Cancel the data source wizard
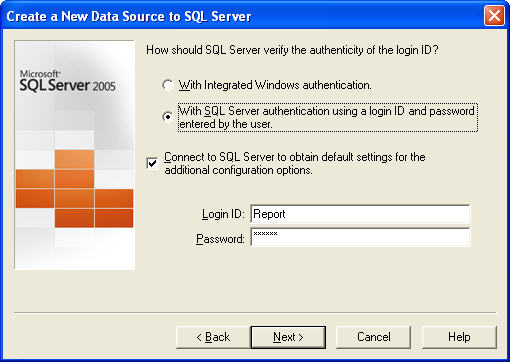This screenshot has width=510, height=362. (373, 337)
